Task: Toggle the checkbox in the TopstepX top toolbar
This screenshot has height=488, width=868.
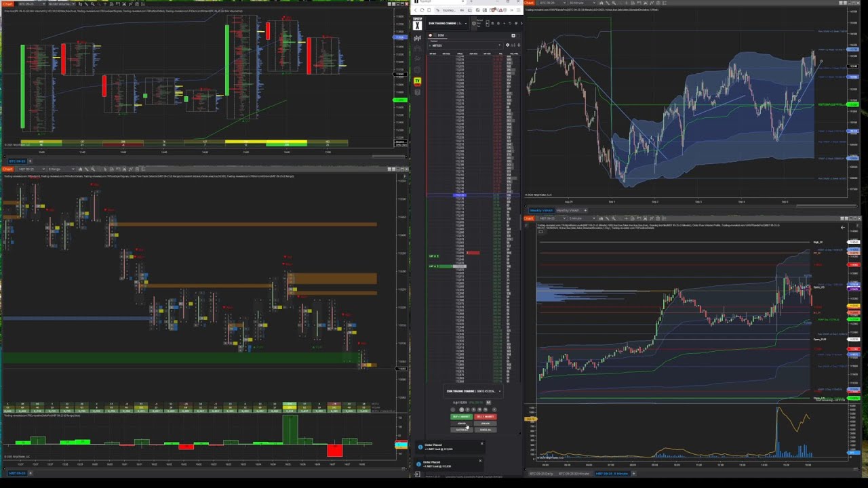Action: [488, 24]
